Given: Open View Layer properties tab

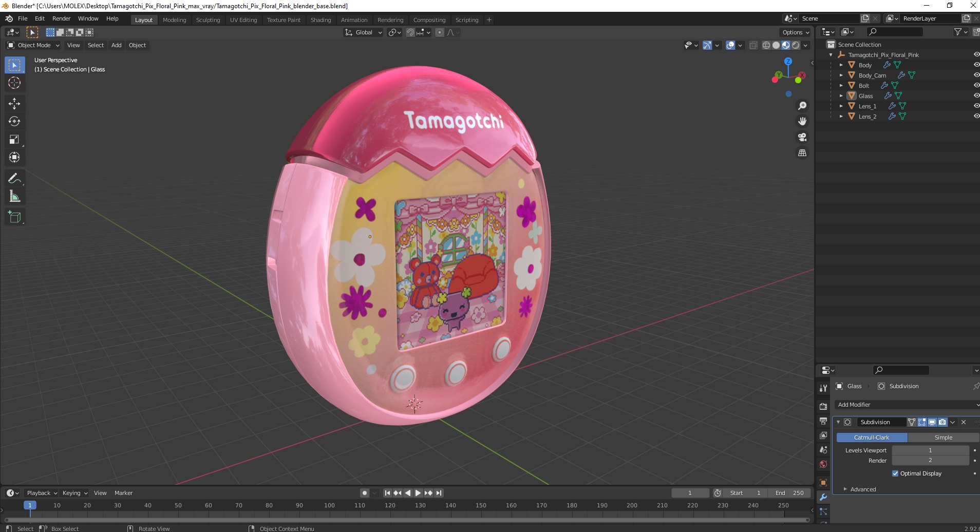Looking at the screenshot, I should (823, 435).
